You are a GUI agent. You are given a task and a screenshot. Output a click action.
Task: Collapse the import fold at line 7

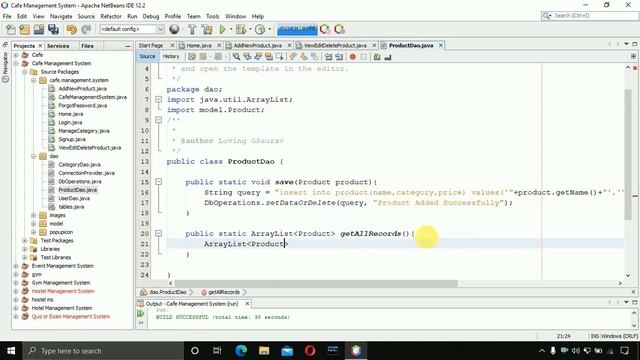click(x=158, y=99)
